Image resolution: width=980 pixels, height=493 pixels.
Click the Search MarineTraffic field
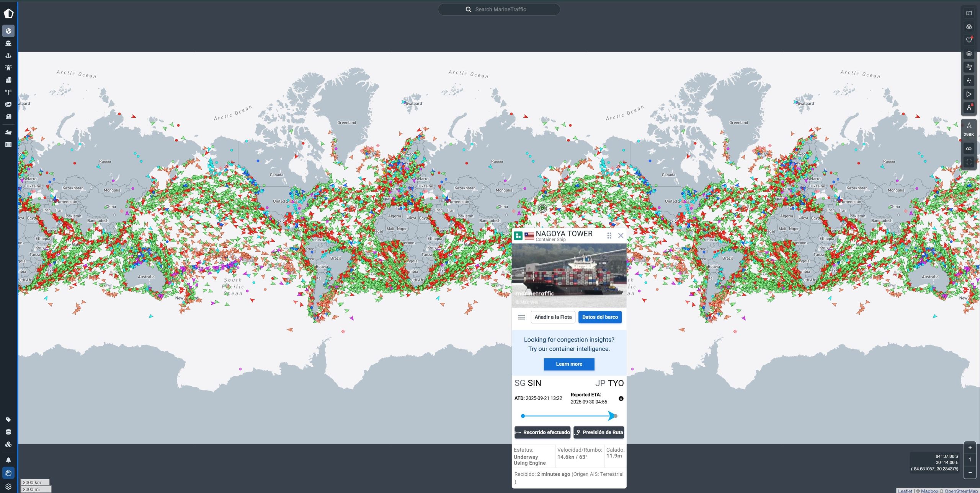point(499,10)
